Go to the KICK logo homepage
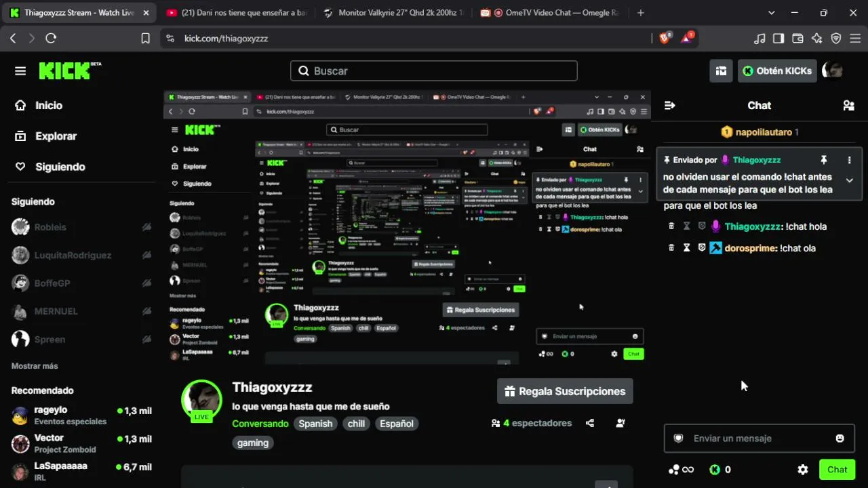Screen dimensions: 868x488 pyautogui.click(x=70, y=70)
